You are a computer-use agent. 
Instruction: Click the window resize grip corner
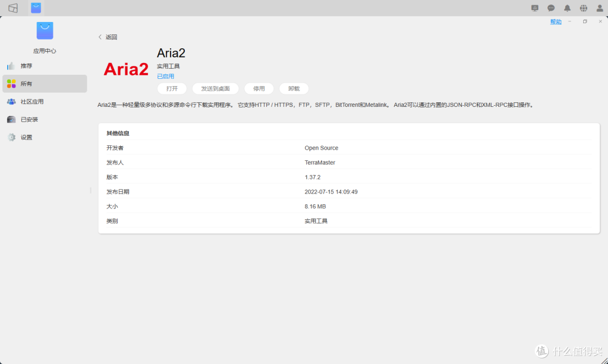(604, 360)
